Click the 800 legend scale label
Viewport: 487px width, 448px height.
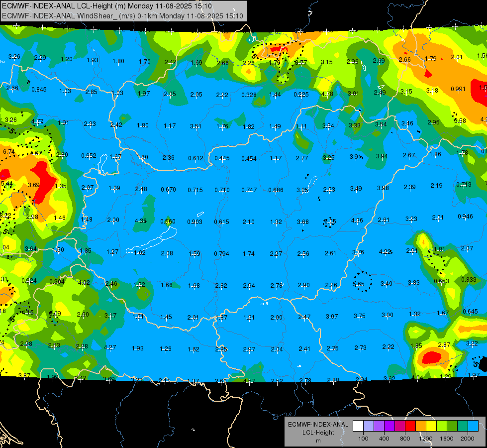click(x=405, y=439)
